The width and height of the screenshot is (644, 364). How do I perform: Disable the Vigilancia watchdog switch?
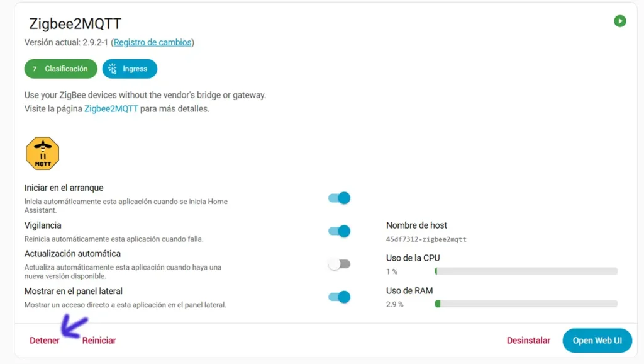pos(338,230)
